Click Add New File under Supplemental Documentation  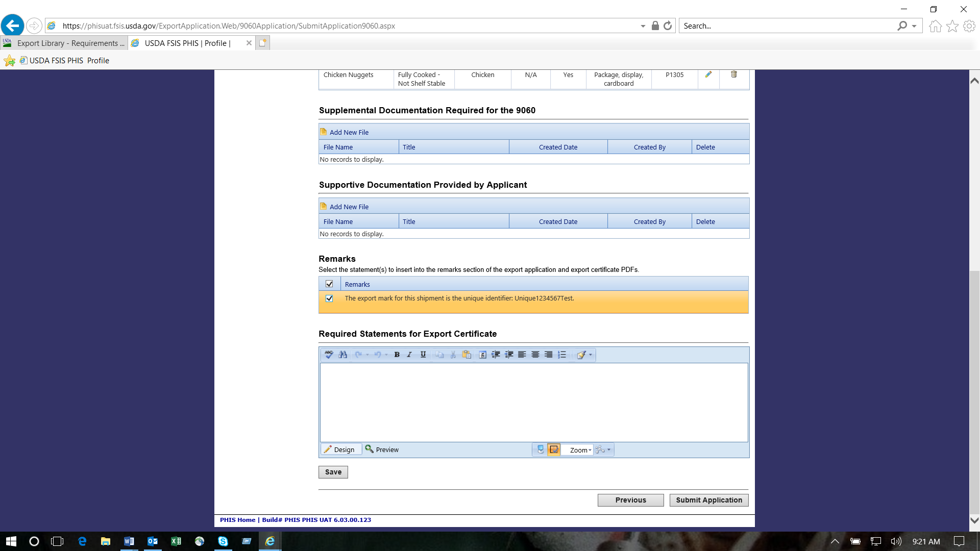(x=349, y=132)
